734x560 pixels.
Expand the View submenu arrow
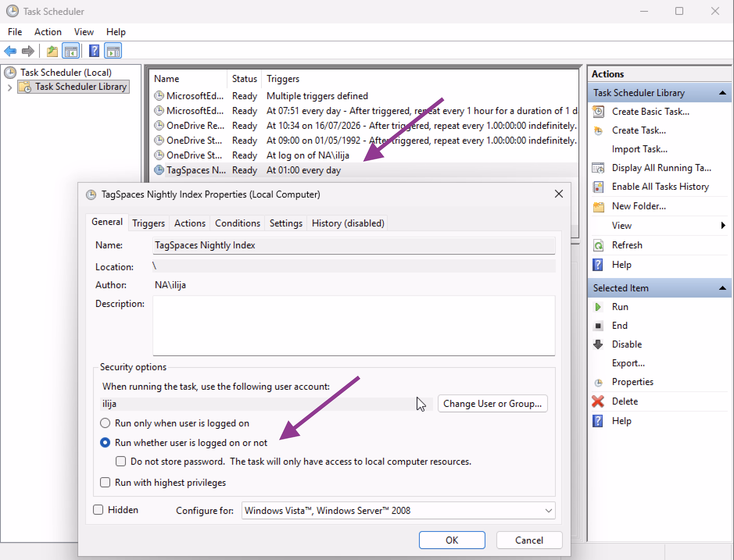pos(723,226)
